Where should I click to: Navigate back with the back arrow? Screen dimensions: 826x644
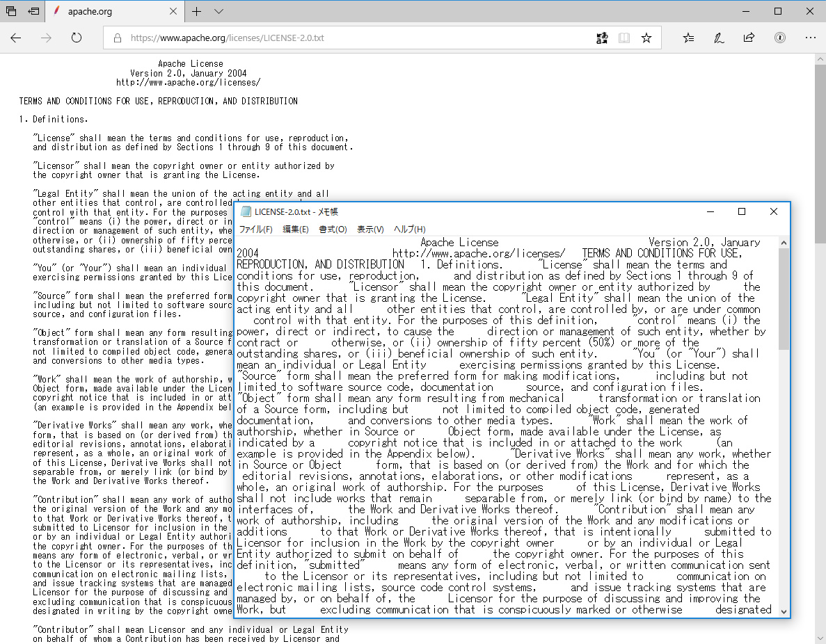click(16, 38)
